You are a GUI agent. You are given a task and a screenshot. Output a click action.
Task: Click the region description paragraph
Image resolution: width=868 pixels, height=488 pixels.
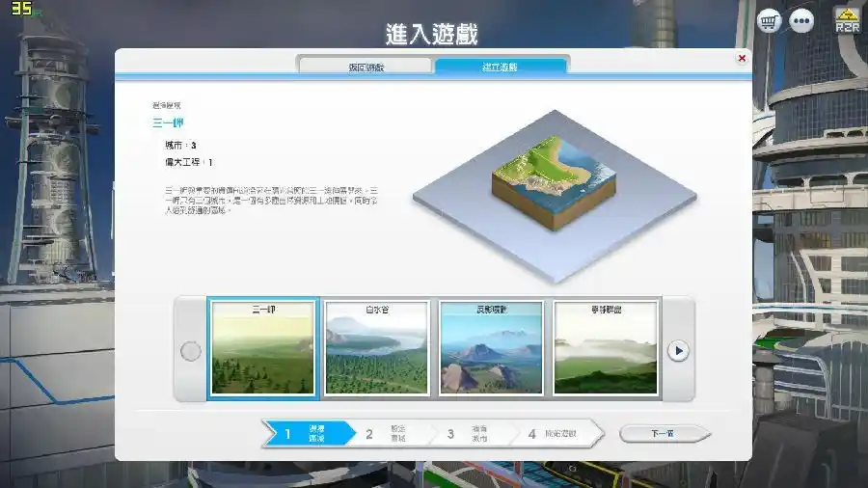pyautogui.click(x=271, y=201)
